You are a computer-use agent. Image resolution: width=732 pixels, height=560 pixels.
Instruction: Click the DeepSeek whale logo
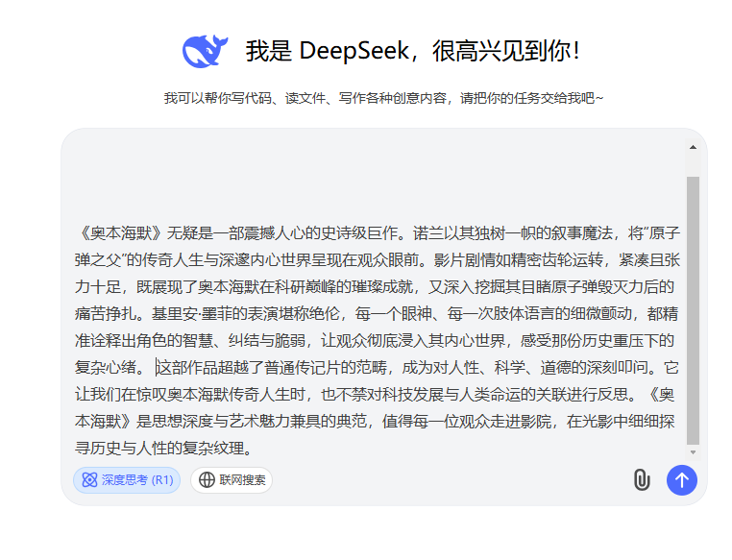205,51
